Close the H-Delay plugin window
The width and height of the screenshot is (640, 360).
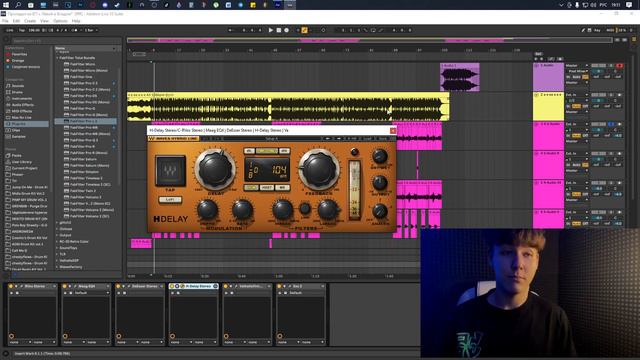(393, 131)
